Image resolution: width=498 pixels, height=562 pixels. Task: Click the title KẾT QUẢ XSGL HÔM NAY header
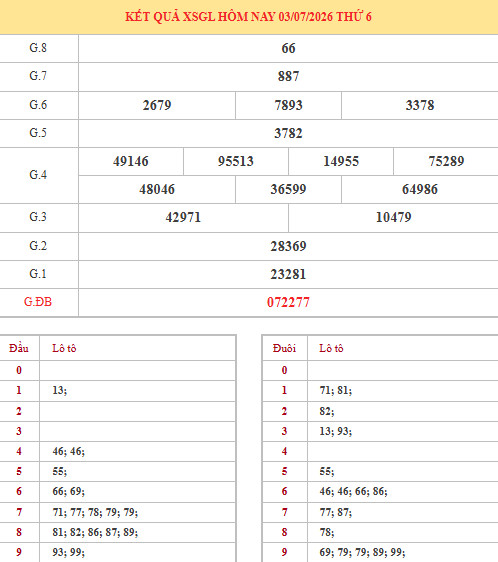pos(248,17)
